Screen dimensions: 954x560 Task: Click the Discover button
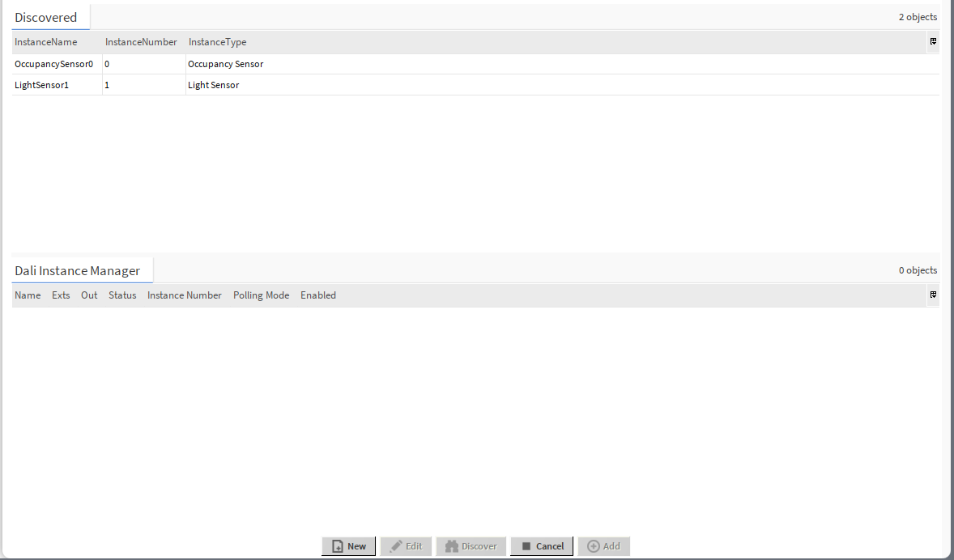coord(471,546)
